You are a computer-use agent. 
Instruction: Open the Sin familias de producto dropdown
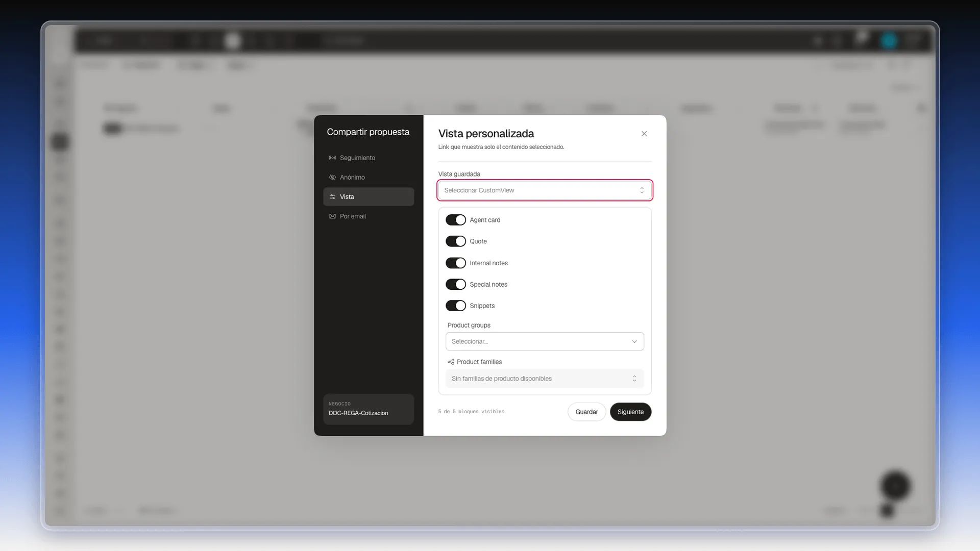click(x=545, y=379)
